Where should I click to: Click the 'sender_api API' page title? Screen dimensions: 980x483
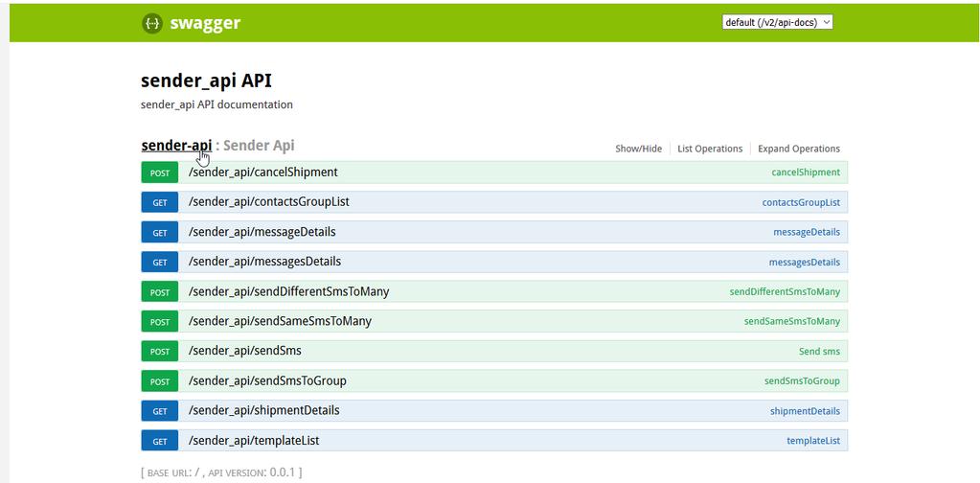tap(206, 81)
